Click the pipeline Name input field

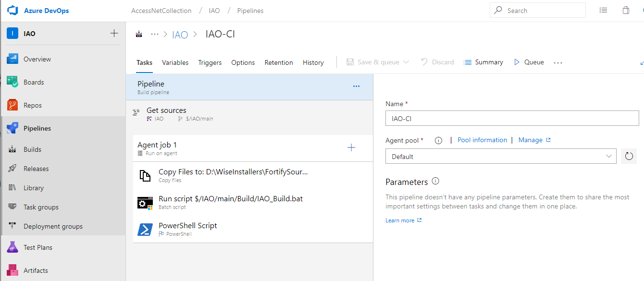[x=512, y=118]
